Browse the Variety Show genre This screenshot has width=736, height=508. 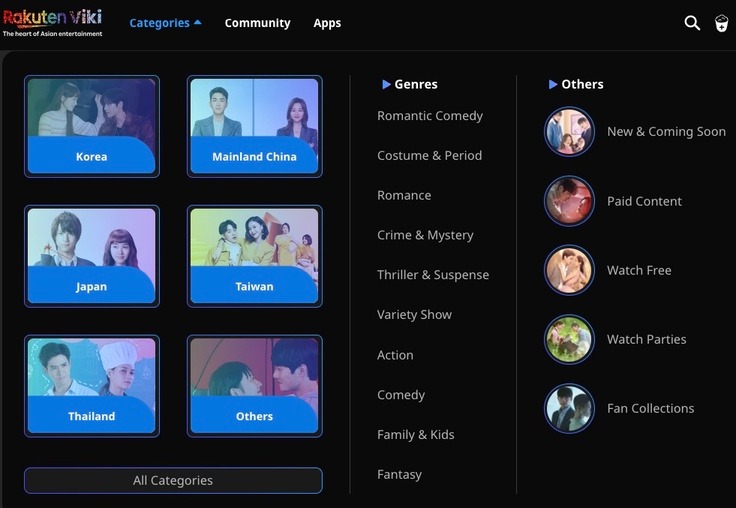[x=414, y=315]
